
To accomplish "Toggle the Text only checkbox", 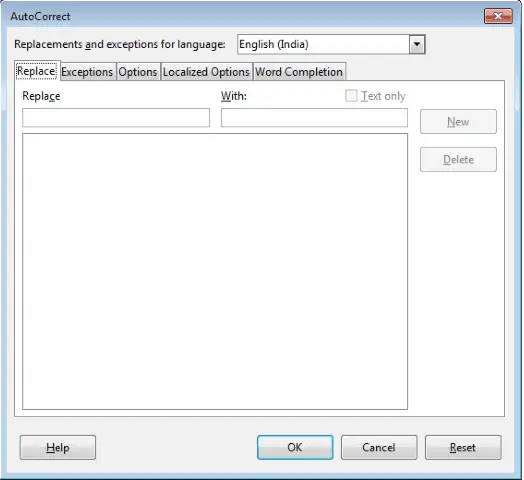I will point(351,96).
